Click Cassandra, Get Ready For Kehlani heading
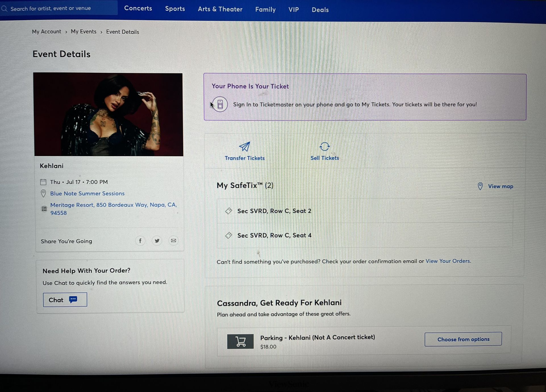The height and width of the screenshot is (392, 546). (x=279, y=303)
